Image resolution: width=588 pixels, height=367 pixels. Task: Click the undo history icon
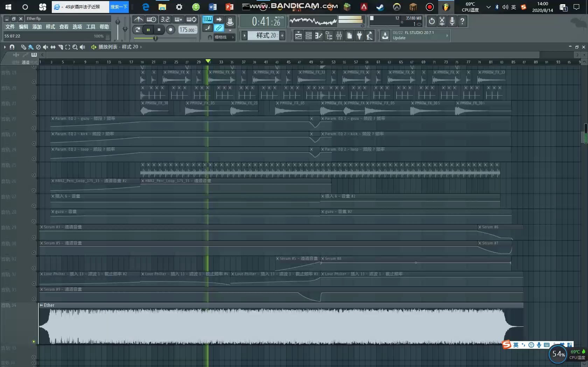click(x=432, y=21)
